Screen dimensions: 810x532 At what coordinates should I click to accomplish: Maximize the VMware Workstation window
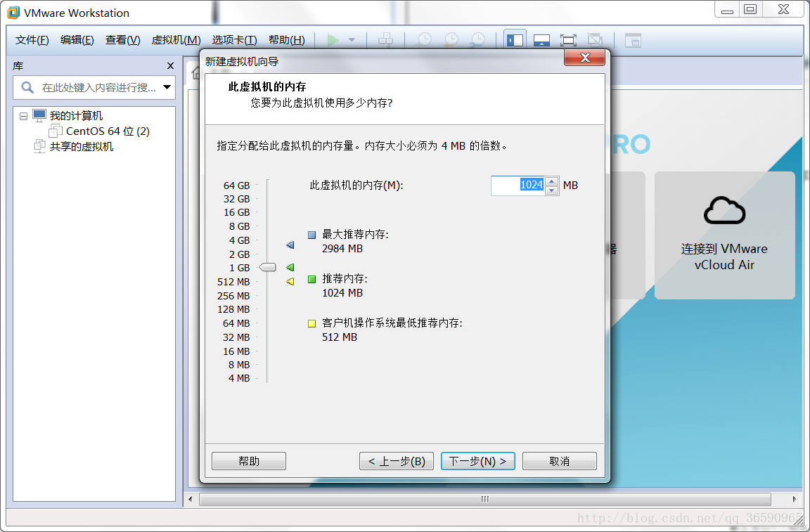pyautogui.click(x=750, y=9)
